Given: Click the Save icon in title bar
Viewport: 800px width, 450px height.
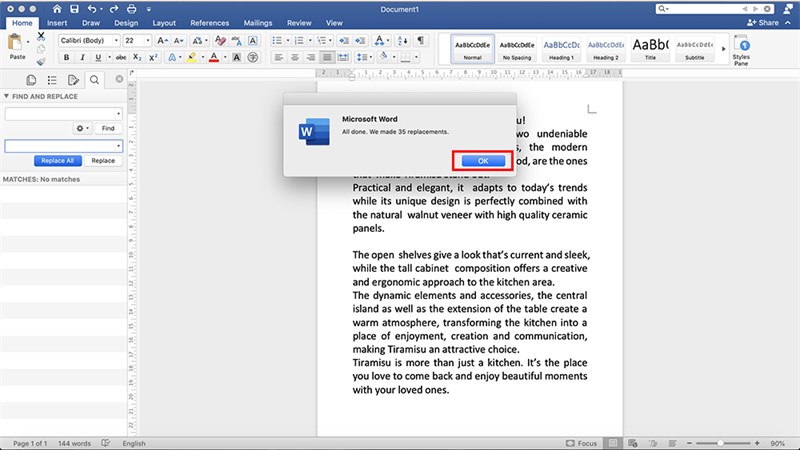Looking at the screenshot, I should tap(74, 9).
